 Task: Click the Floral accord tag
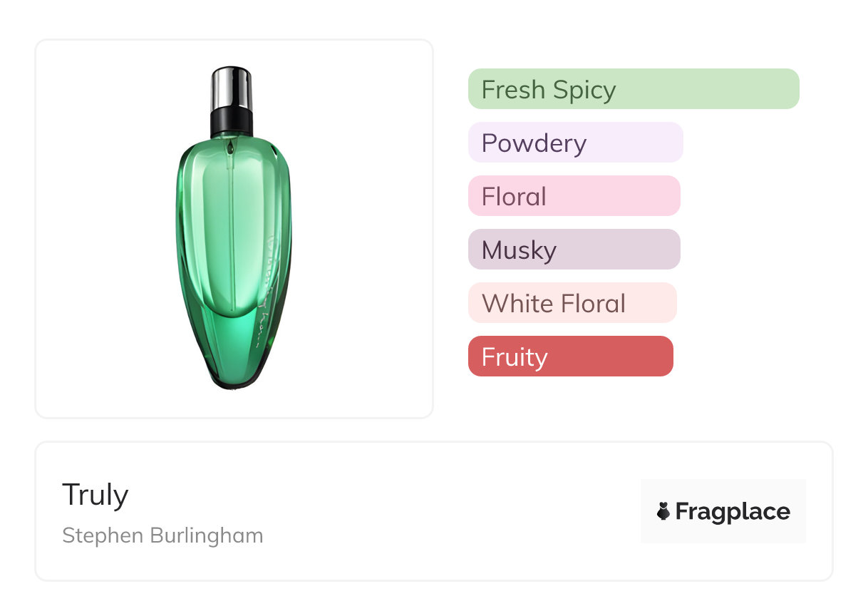click(574, 196)
